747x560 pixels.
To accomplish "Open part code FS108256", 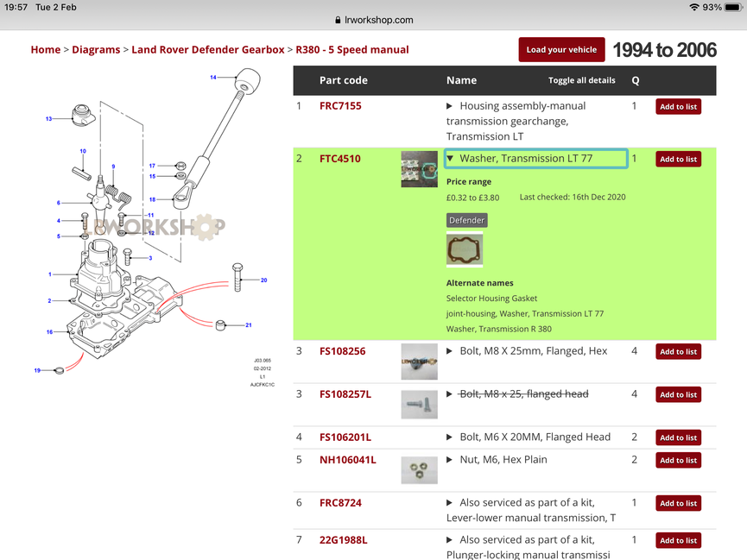I will coord(343,351).
